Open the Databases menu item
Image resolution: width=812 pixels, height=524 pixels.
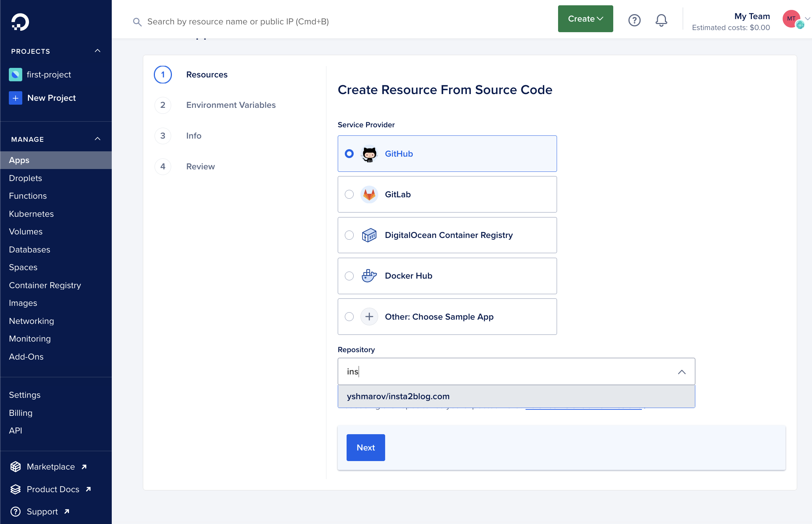30,249
